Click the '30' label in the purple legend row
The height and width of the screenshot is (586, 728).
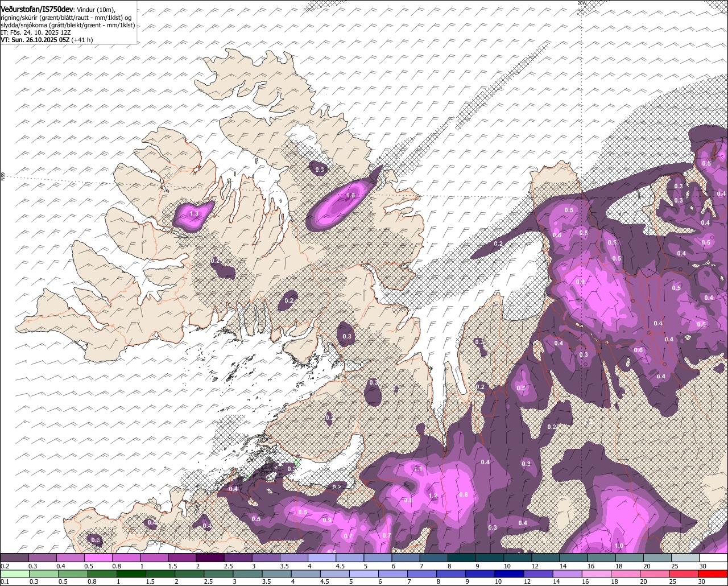point(702,566)
